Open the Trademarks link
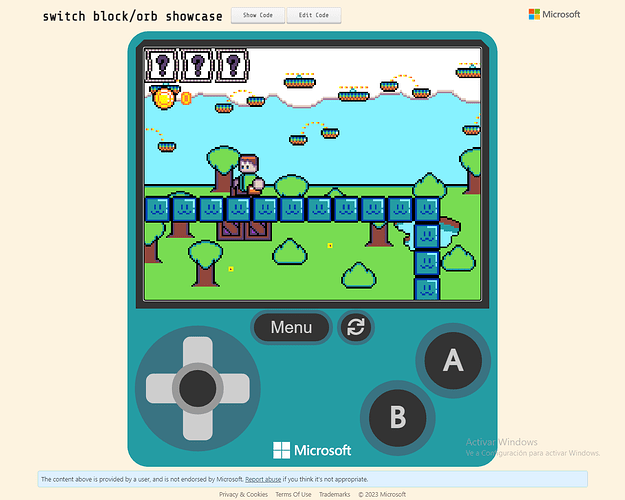Image resolution: width=625 pixels, height=500 pixels. tap(334, 494)
